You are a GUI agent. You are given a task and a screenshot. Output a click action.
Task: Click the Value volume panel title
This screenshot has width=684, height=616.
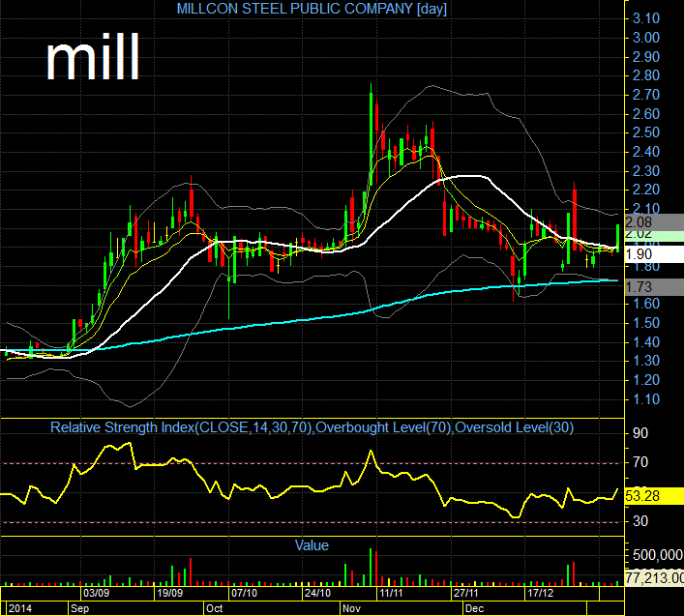(312, 545)
